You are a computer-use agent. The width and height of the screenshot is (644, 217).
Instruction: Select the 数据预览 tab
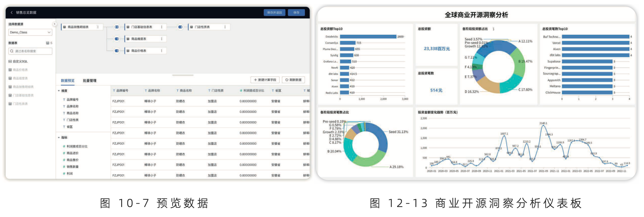coord(67,81)
